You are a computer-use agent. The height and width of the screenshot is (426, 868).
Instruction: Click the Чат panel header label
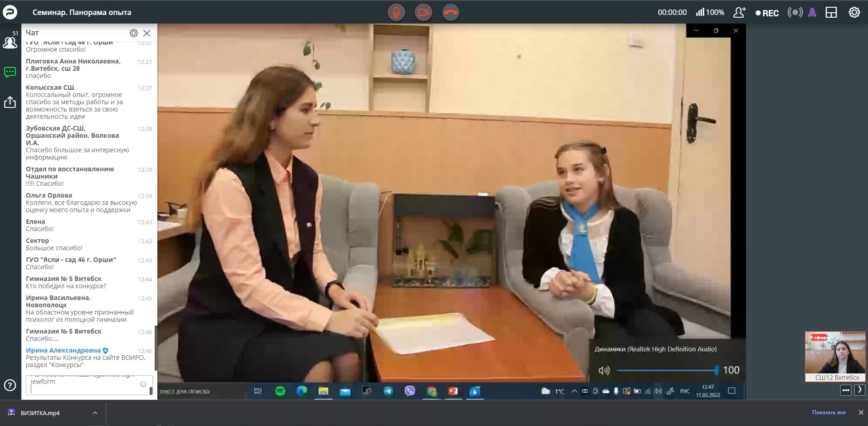(x=32, y=33)
